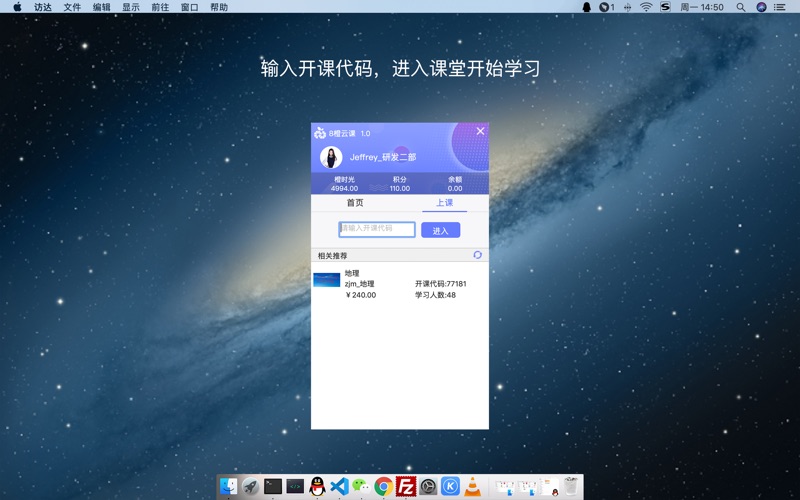Click the ¥240.00 course price
This screenshot has width=800, height=500.
pos(361,295)
